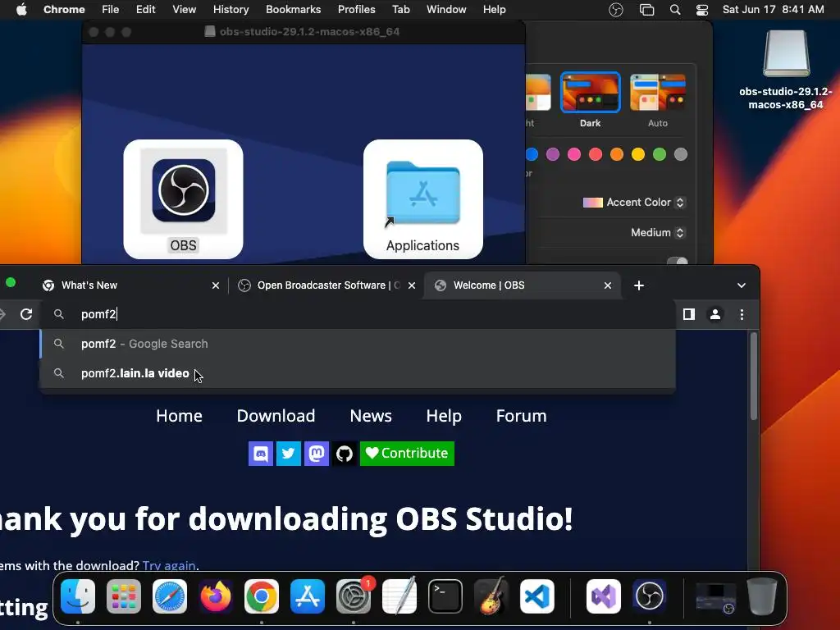This screenshot has height=630, width=840.
Task: Open Control Center in the menu bar
Action: pos(702,10)
